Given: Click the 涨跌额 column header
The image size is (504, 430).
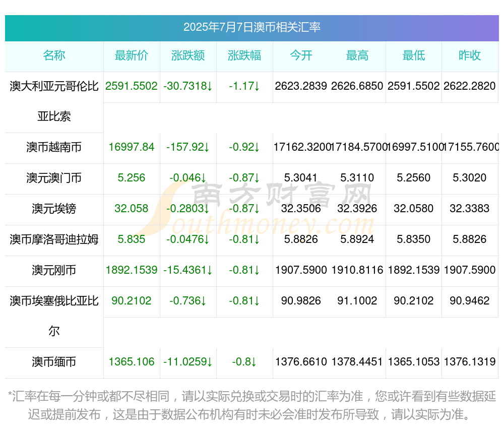Looking at the screenshot, I should [188, 55].
